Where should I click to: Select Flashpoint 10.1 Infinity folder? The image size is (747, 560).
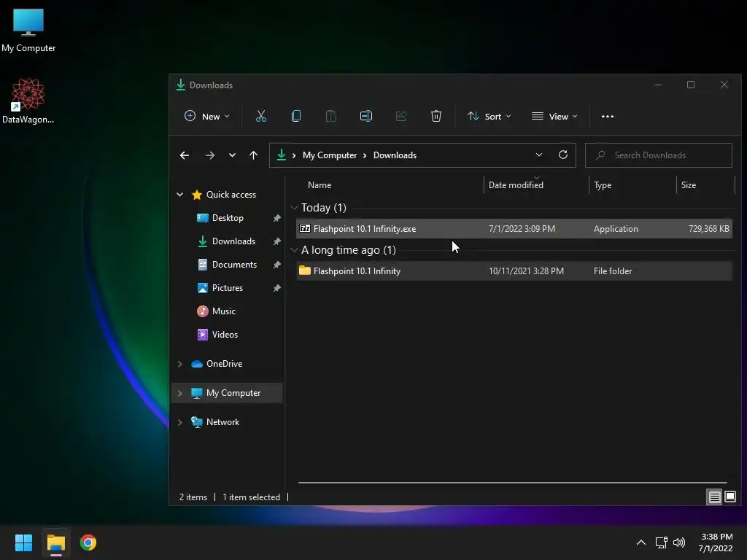(514, 271)
